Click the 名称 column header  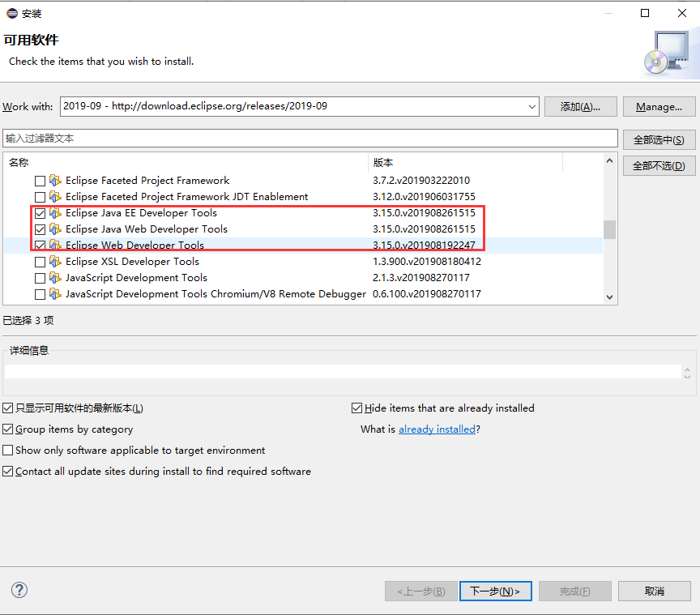[186, 163]
